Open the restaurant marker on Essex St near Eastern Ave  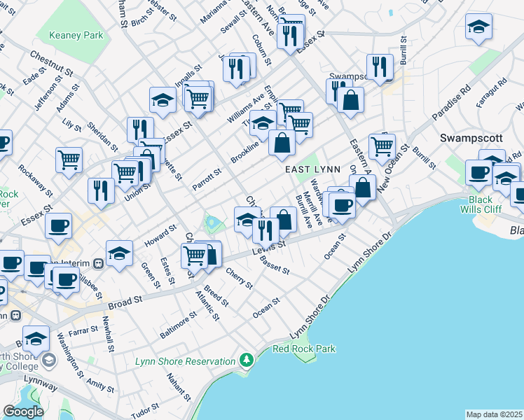point(291,37)
